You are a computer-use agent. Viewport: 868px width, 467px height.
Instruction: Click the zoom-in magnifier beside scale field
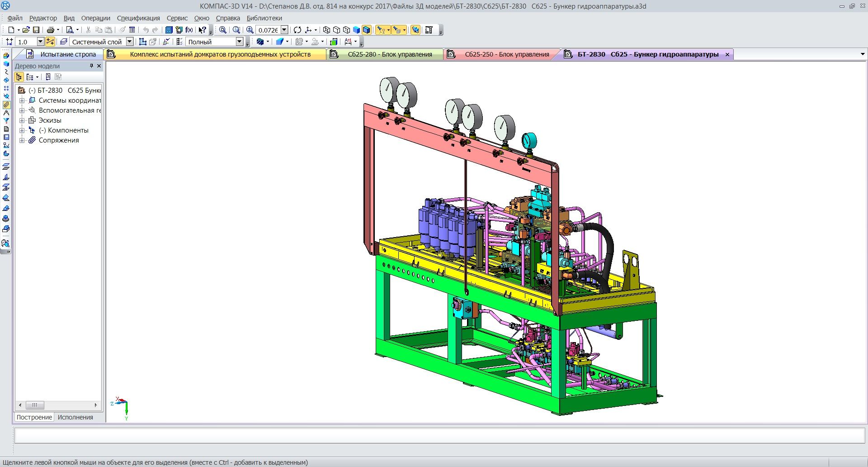coord(250,30)
